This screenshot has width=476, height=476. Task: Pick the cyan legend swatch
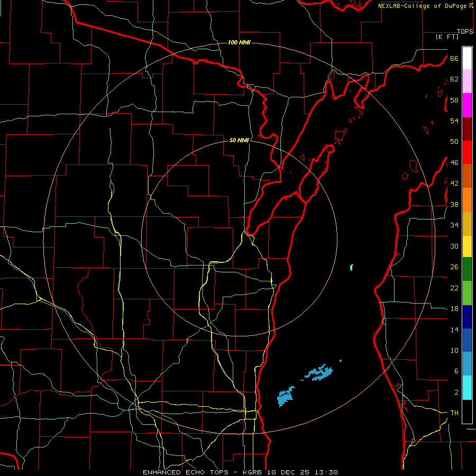pos(467,388)
